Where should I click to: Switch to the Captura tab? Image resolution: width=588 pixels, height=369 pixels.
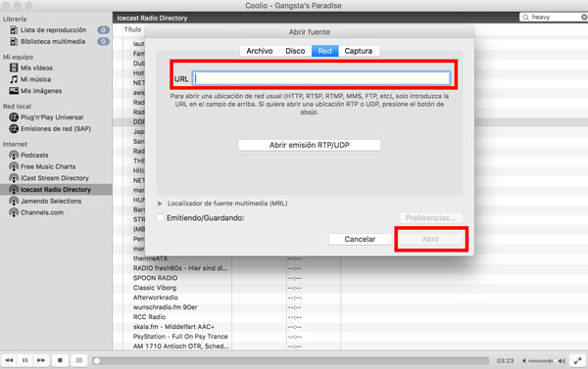[359, 51]
